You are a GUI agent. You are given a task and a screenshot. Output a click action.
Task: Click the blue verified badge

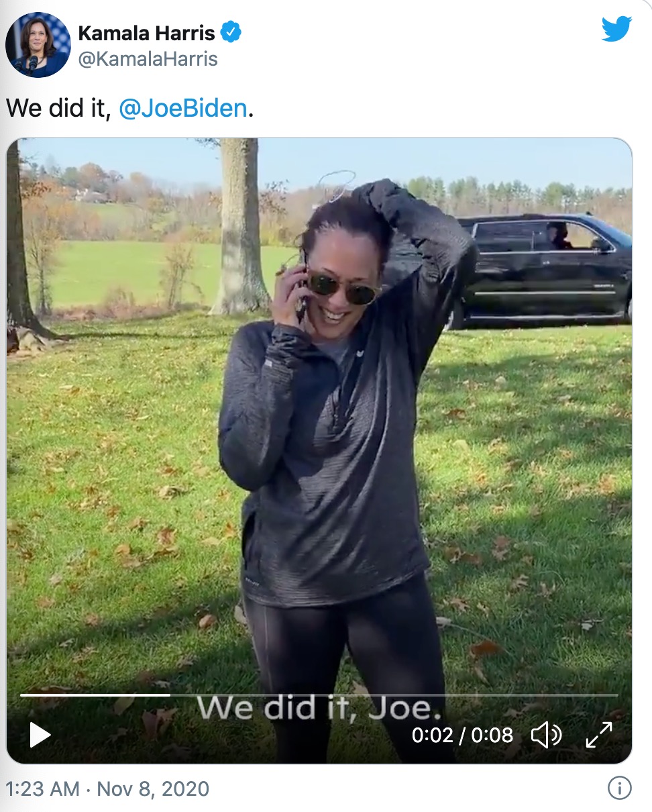coord(231,32)
